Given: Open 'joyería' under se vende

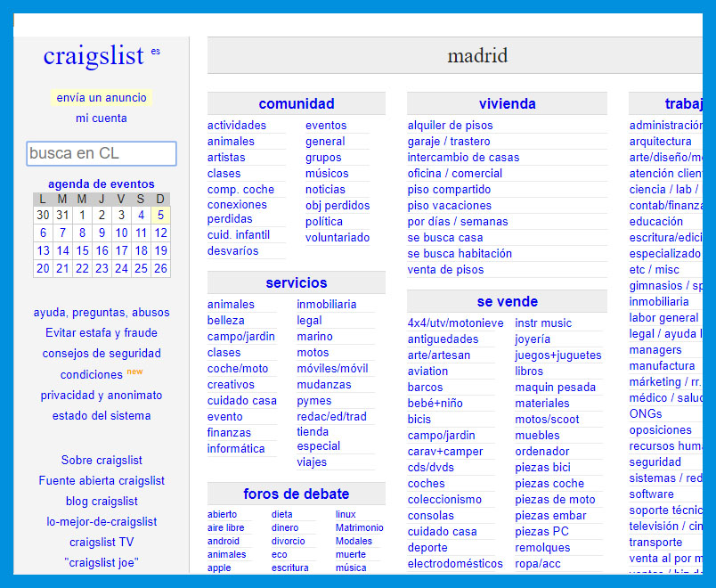Looking at the screenshot, I should pos(533,339).
